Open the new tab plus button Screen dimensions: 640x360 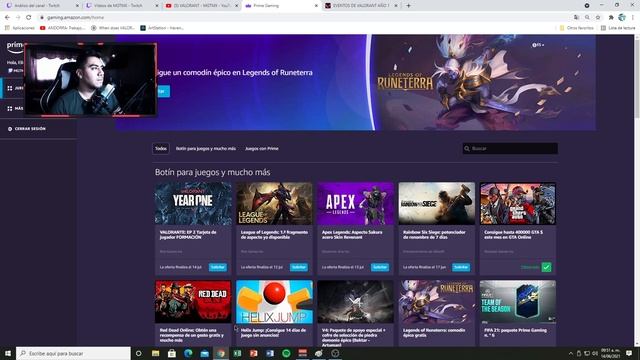click(x=408, y=6)
